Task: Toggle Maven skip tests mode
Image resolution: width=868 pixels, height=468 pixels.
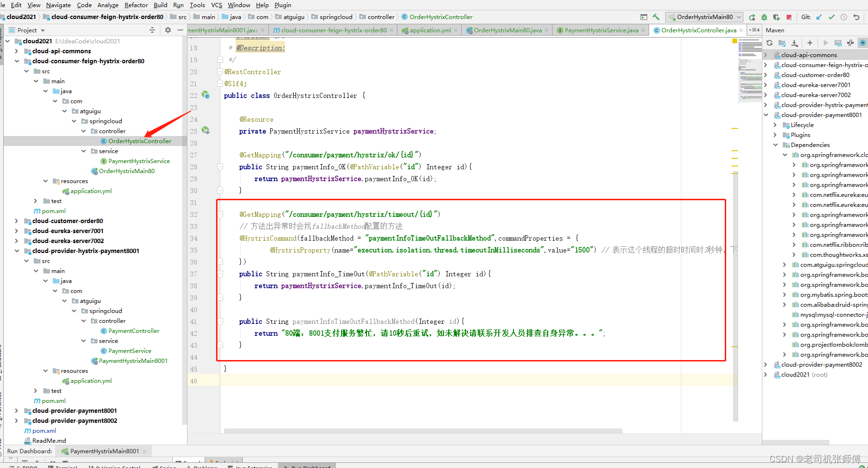Action: (863, 43)
